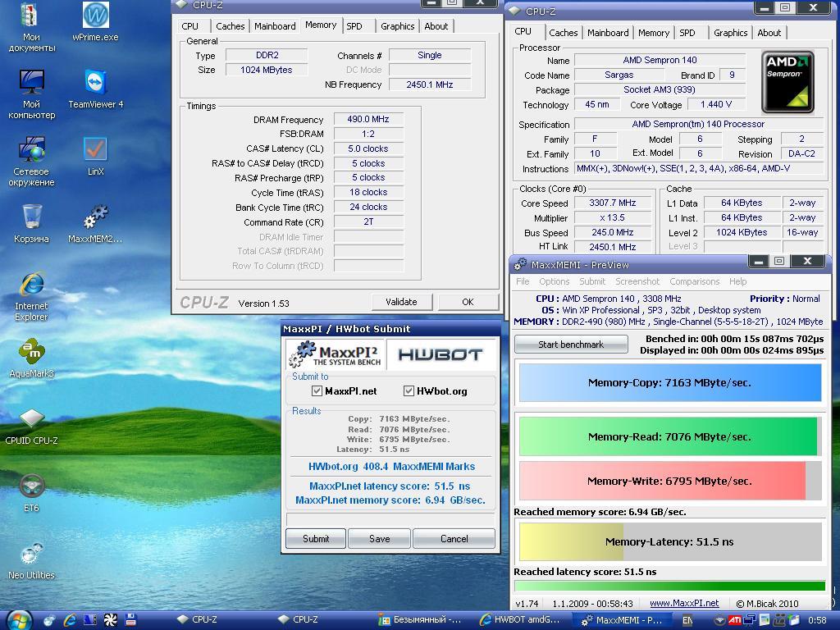Image resolution: width=840 pixels, height=630 pixels.
Task: Open Сетевое окружение desktop icon
Action: 31,162
